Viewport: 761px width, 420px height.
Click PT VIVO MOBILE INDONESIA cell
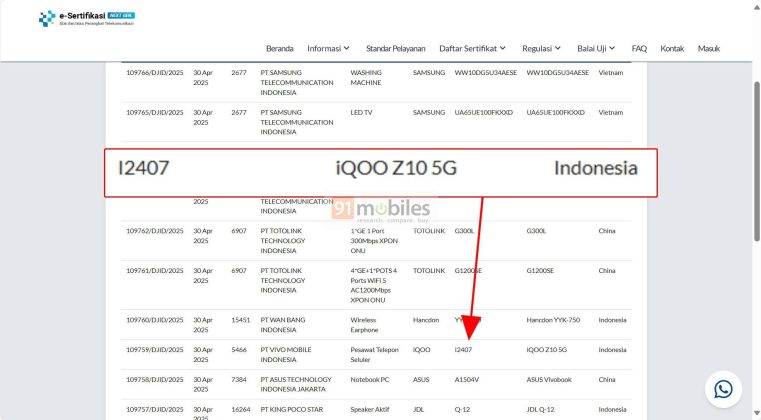tap(286, 354)
